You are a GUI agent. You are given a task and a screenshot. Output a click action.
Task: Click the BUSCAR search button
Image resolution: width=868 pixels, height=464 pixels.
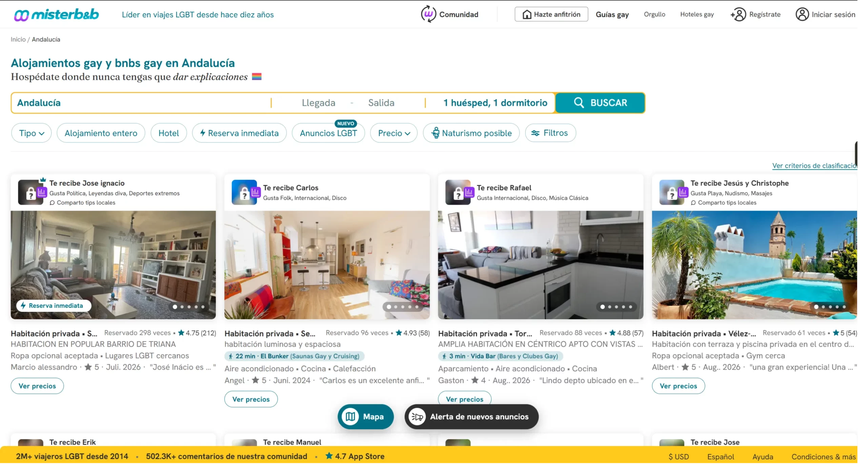coord(600,103)
